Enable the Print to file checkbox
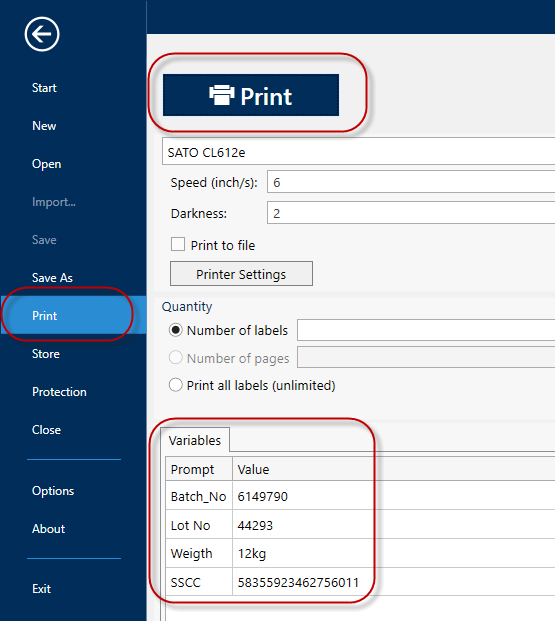Viewport: 555px width, 621px height. click(178, 244)
